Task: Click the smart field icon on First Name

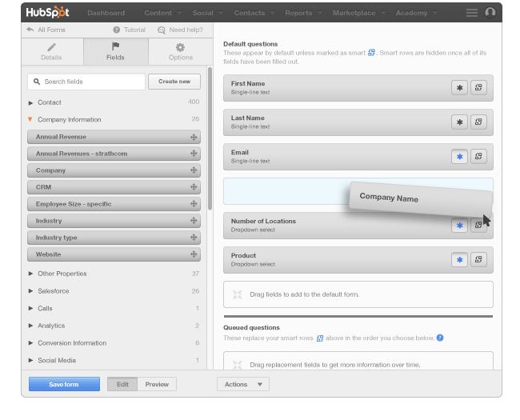Action: (x=478, y=88)
